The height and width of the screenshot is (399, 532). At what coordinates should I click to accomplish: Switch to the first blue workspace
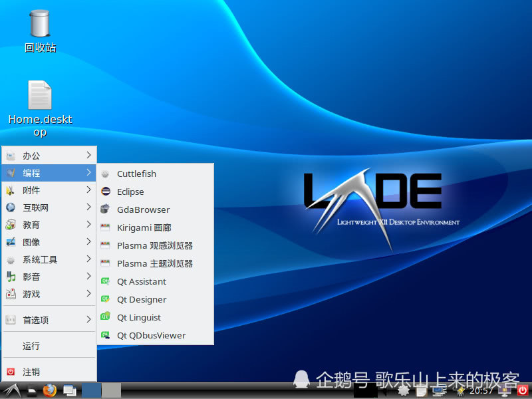pyautogui.click(x=92, y=391)
